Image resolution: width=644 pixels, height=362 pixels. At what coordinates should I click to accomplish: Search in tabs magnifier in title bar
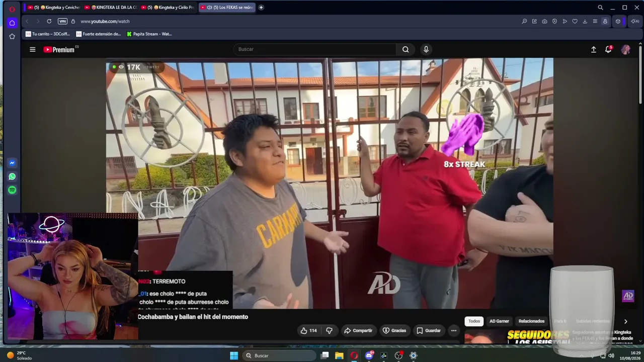[x=600, y=8]
